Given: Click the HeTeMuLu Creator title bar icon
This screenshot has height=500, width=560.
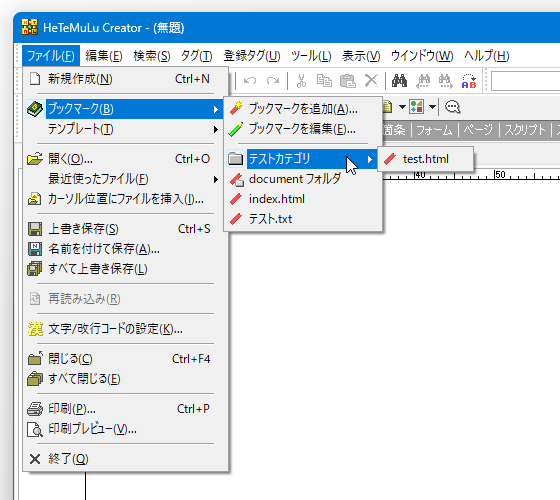Looking at the screenshot, I should 30,27.
